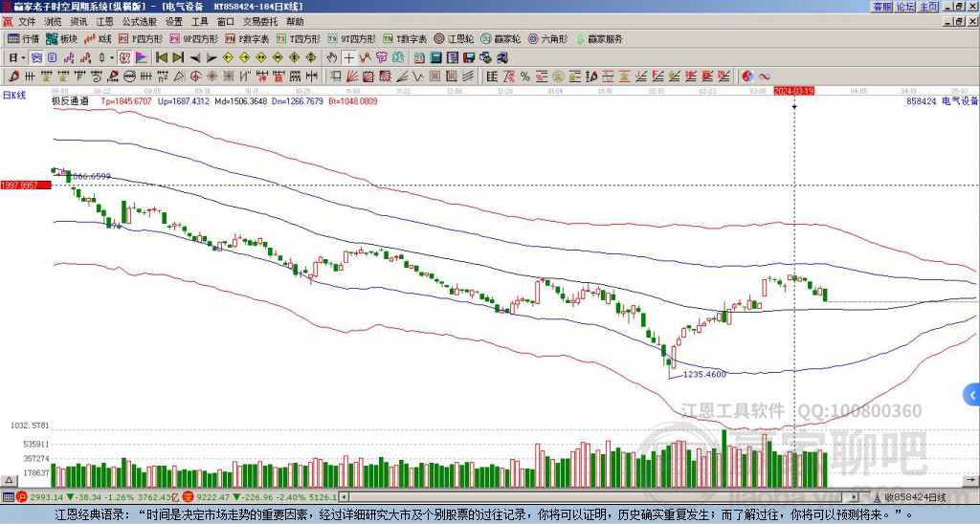Screen dimensions: 980x524
Task: Click the 极反通道 indicator name
Action: pos(69,100)
